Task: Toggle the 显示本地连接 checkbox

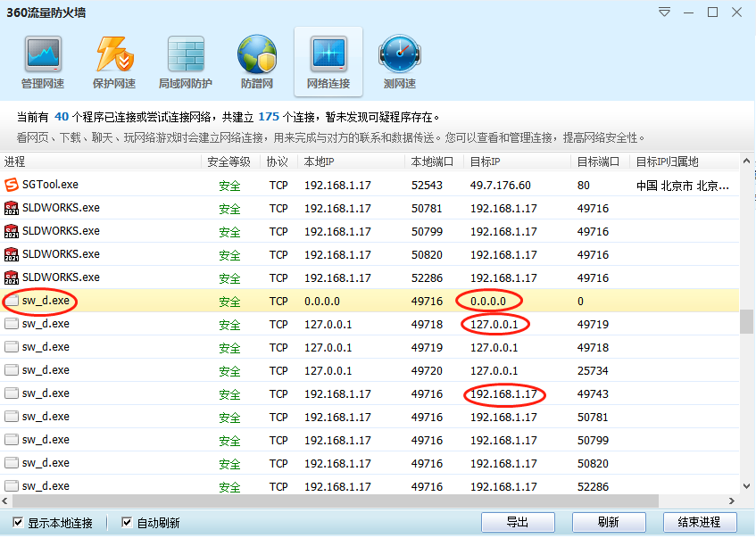Action: click(x=19, y=522)
